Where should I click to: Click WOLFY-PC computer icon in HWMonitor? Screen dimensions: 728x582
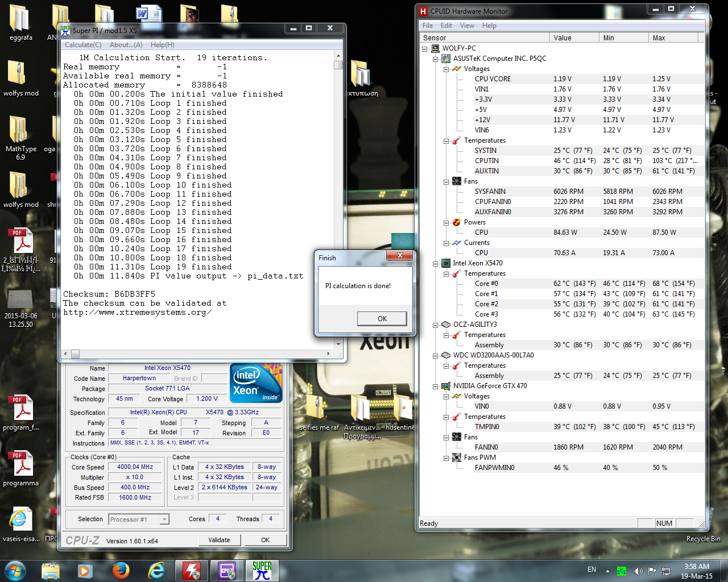coord(435,48)
